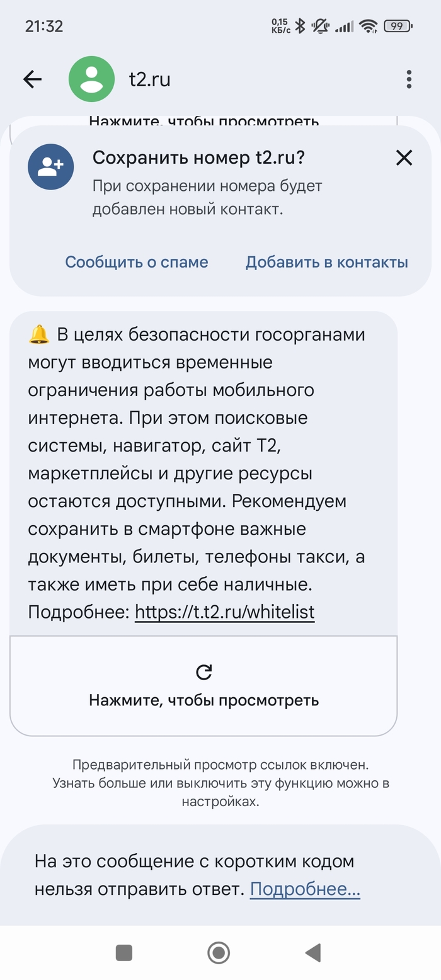441x980 pixels.
Task: Tap the Android home circle button
Action: point(219,953)
